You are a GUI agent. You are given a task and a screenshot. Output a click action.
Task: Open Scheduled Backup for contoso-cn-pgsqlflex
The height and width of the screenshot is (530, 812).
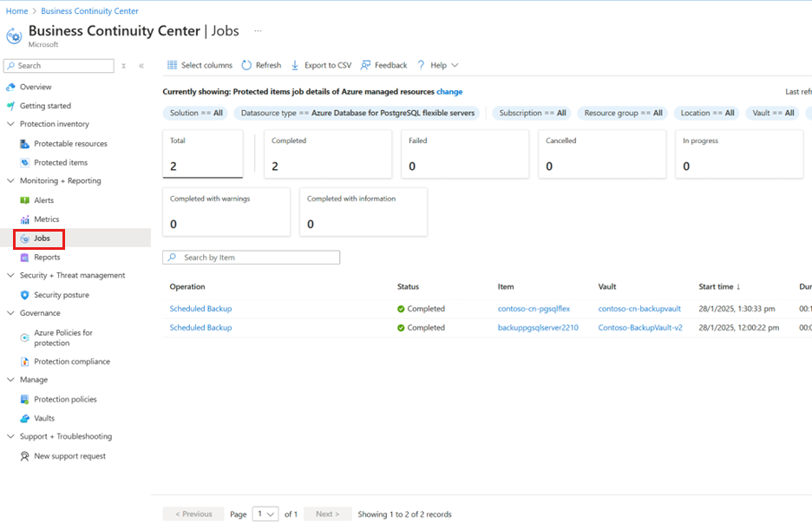[201, 309]
